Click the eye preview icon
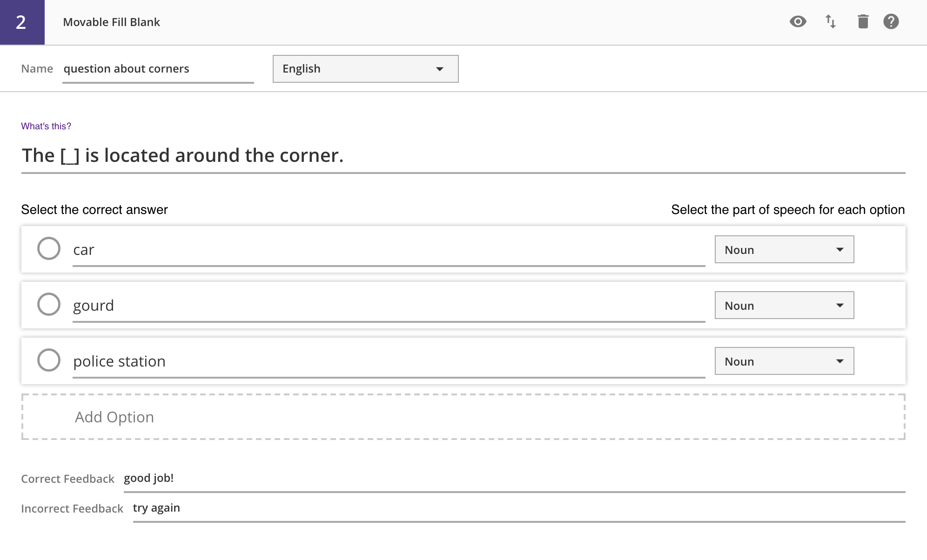 coord(798,22)
